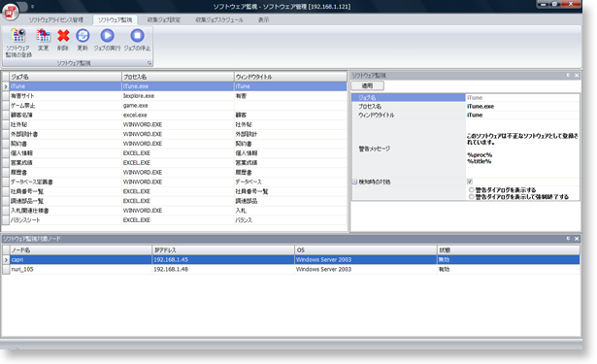This screenshot has height=364, width=597.
Task: Select the バランスシート job row
Action: (x=178, y=219)
